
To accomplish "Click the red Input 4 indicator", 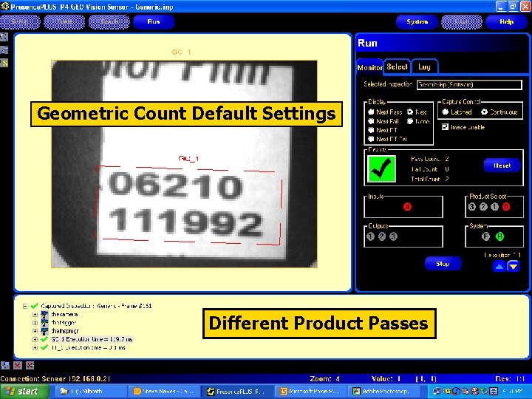I will coord(407,207).
